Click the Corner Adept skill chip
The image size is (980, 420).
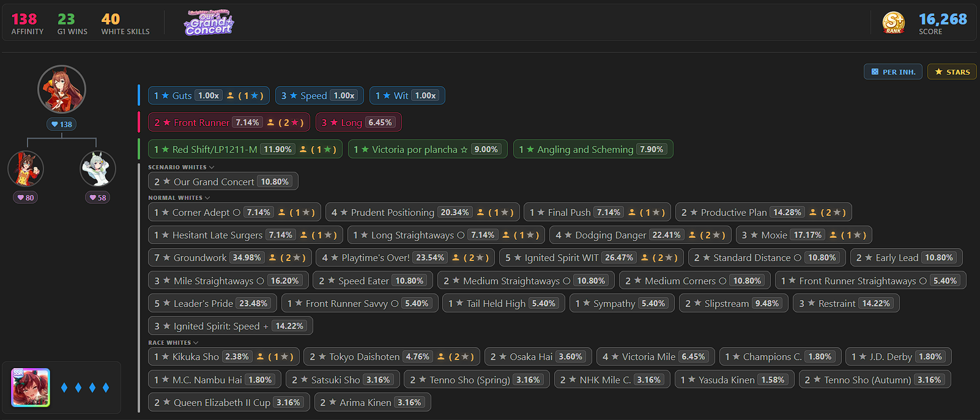(x=234, y=212)
